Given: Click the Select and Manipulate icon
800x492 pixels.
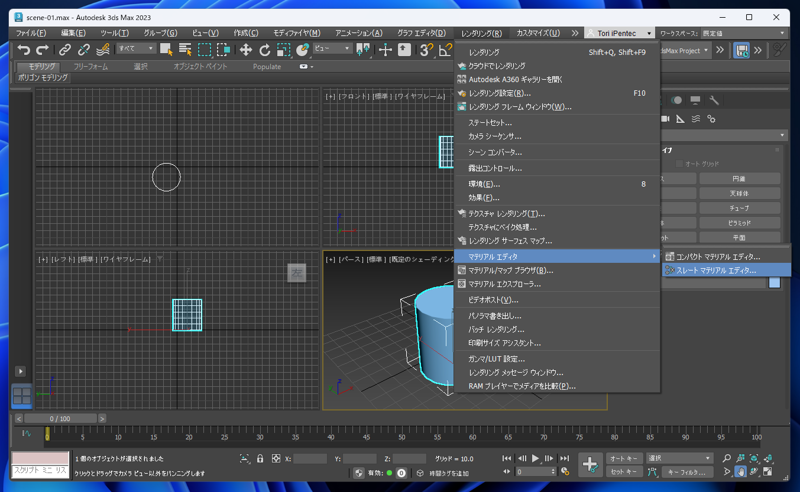Looking at the screenshot, I should [385, 50].
